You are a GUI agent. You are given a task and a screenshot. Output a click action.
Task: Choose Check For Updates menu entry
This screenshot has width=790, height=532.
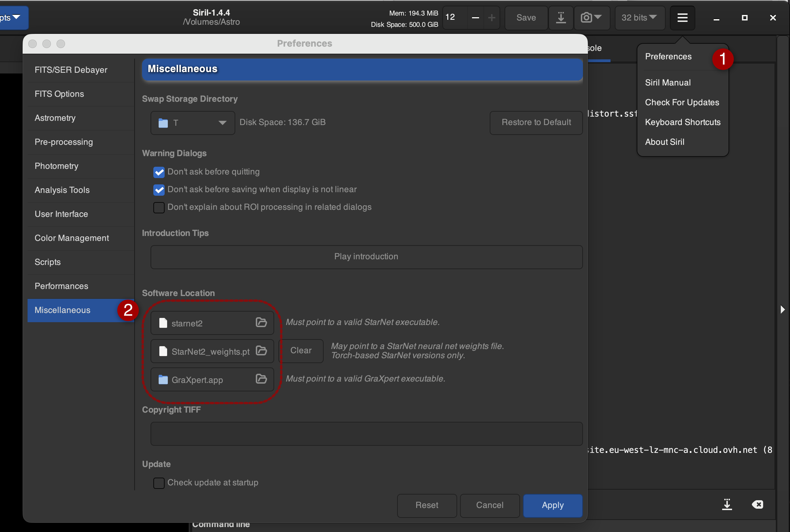coord(682,102)
